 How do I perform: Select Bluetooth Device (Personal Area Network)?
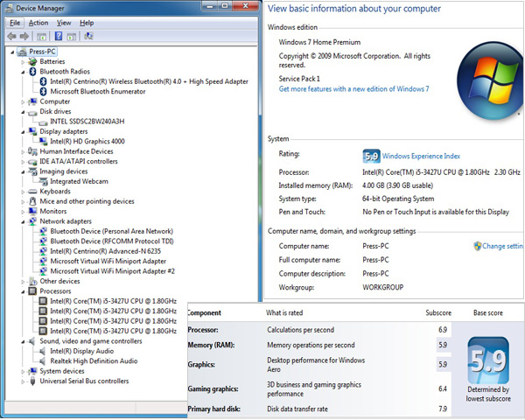point(111,231)
